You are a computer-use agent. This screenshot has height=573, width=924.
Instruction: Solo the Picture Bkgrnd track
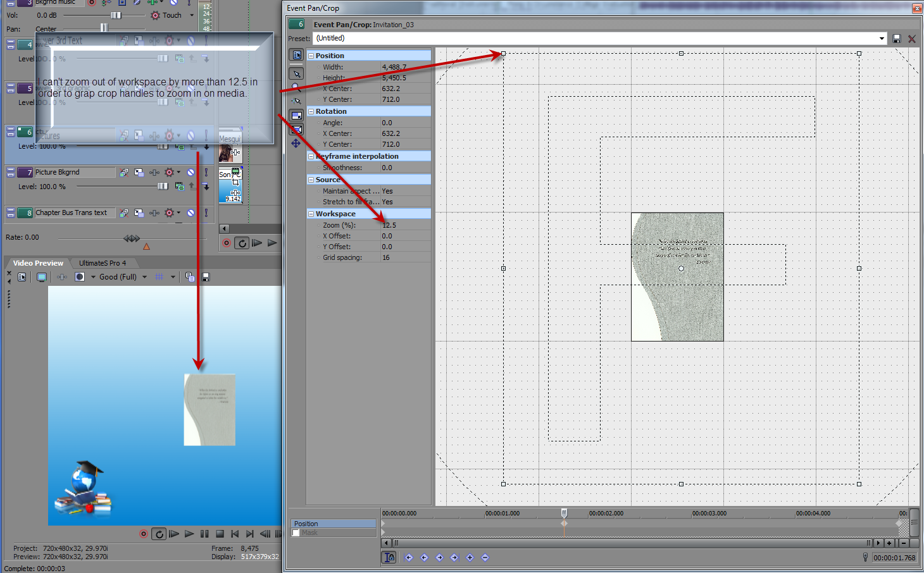tap(206, 172)
